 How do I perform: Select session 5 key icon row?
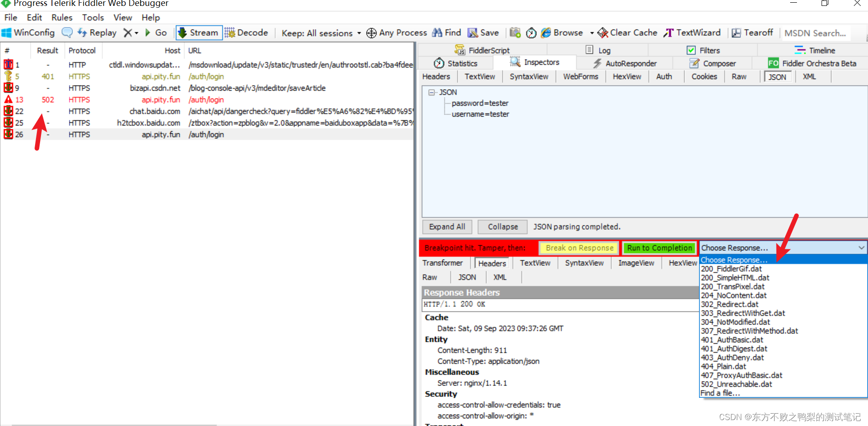(x=207, y=76)
